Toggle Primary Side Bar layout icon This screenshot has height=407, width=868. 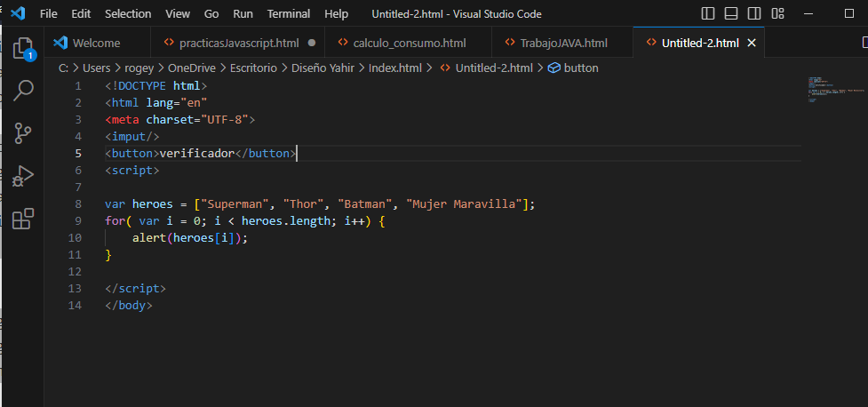click(x=707, y=14)
